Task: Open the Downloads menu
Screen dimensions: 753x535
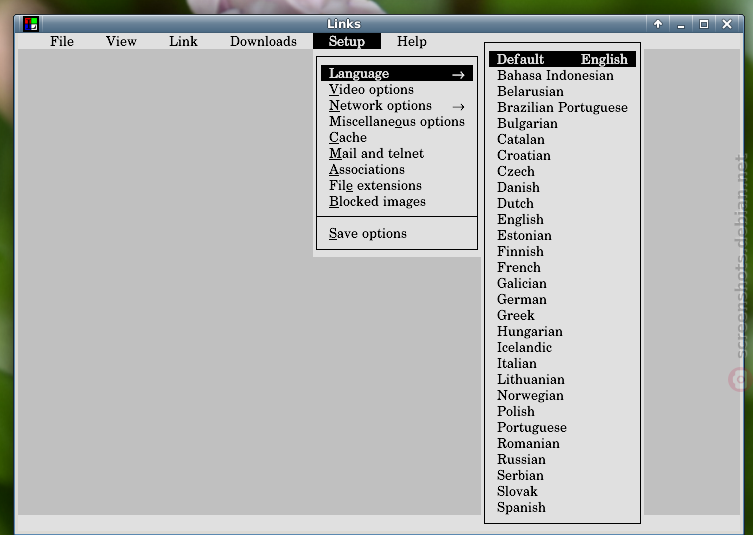Action: click(x=263, y=41)
